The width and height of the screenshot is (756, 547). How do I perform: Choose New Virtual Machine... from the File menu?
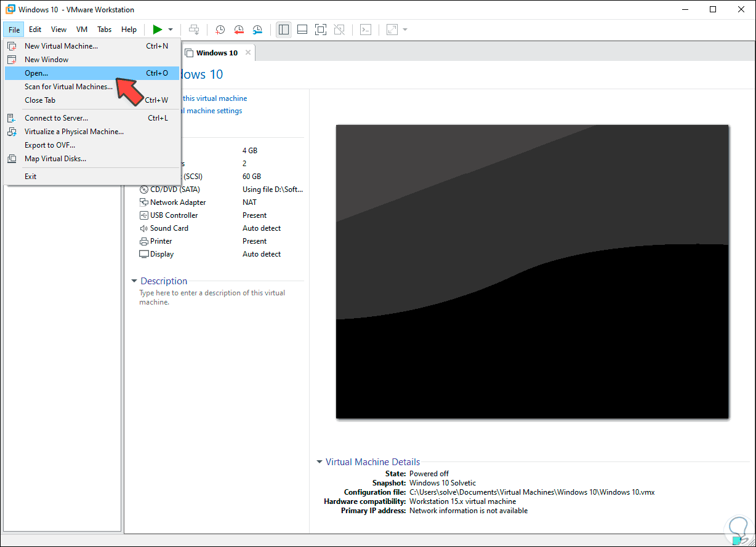click(x=92, y=46)
